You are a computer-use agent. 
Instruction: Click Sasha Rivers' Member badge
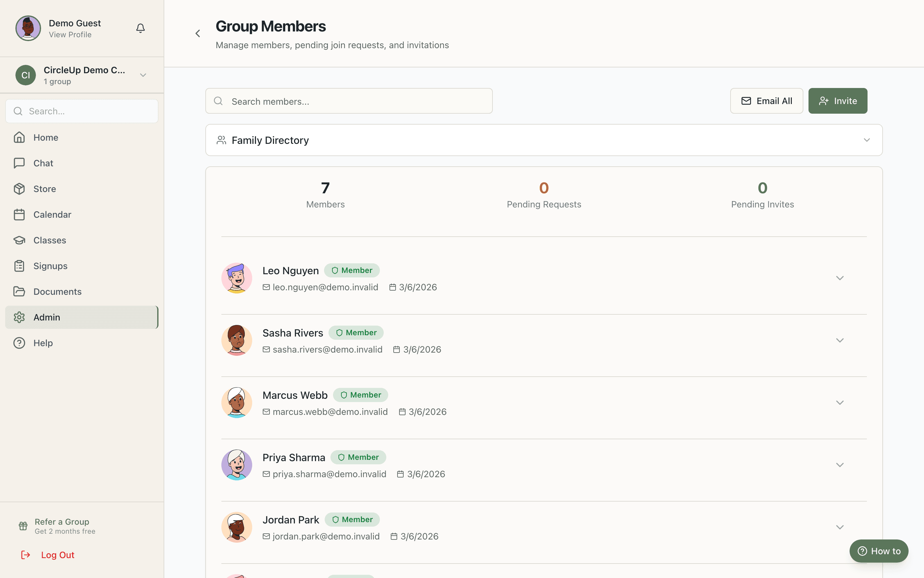click(356, 333)
